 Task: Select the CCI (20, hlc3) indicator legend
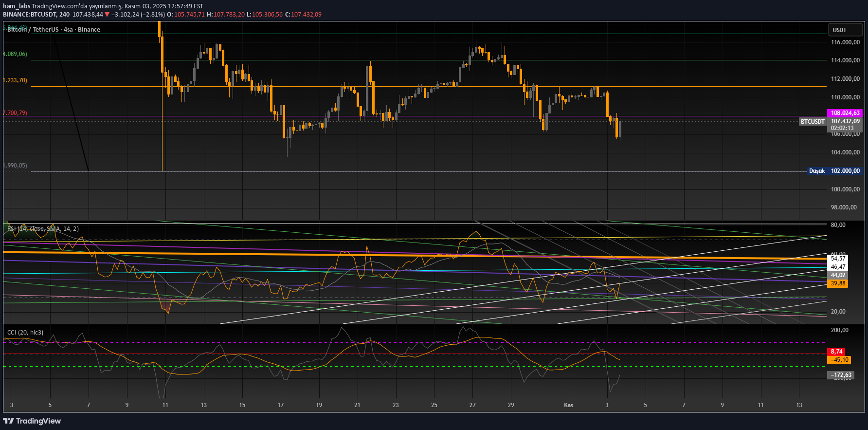click(25, 332)
